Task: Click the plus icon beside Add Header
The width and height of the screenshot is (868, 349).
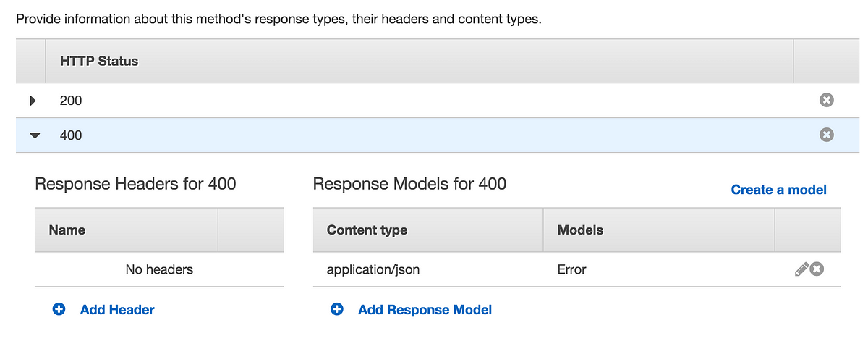Action: pos(59,309)
